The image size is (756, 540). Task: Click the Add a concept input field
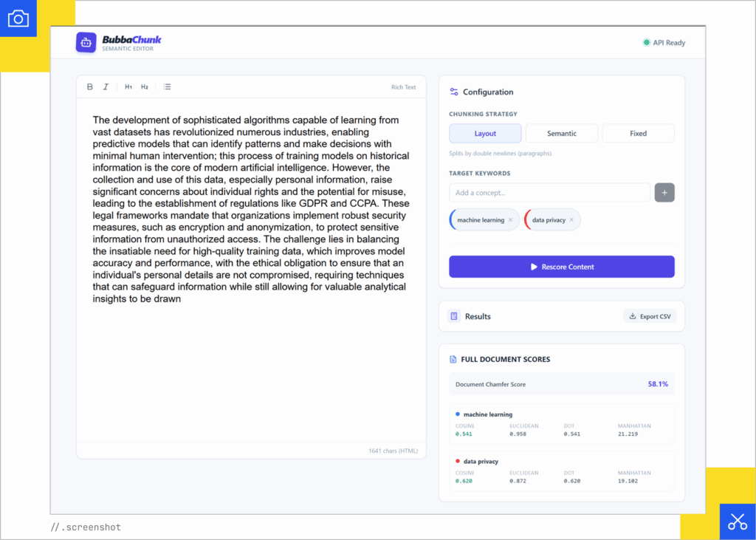(x=549, y=193)
